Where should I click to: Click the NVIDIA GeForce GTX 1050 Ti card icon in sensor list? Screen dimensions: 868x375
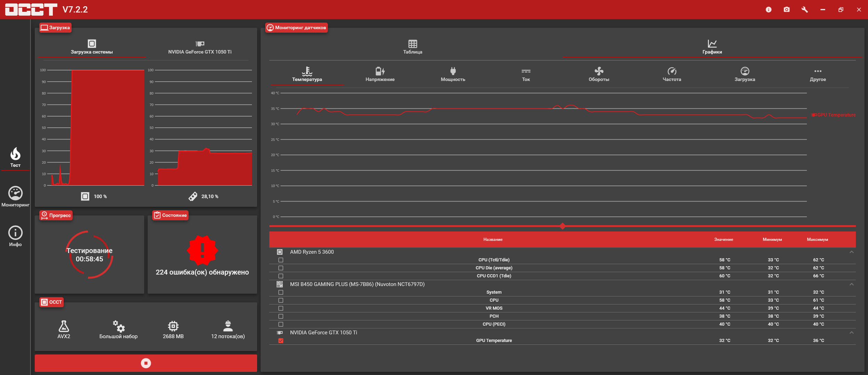click(280, 333)
